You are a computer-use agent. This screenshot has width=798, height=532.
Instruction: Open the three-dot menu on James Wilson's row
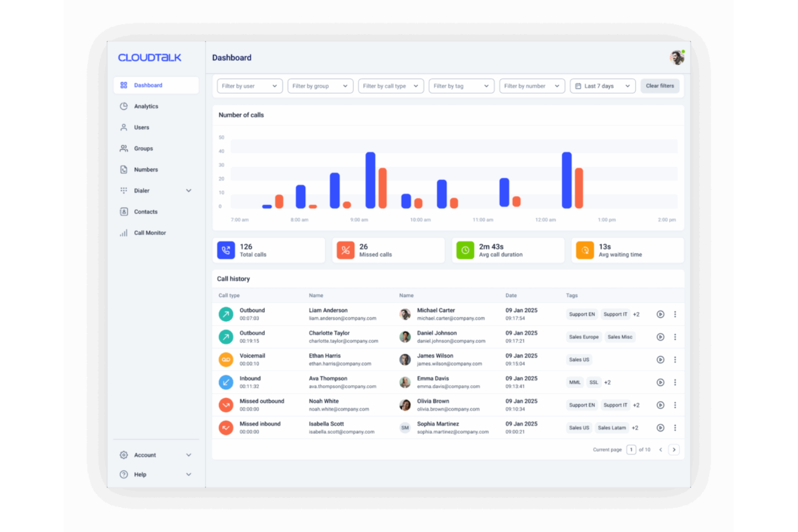point(675,360)
